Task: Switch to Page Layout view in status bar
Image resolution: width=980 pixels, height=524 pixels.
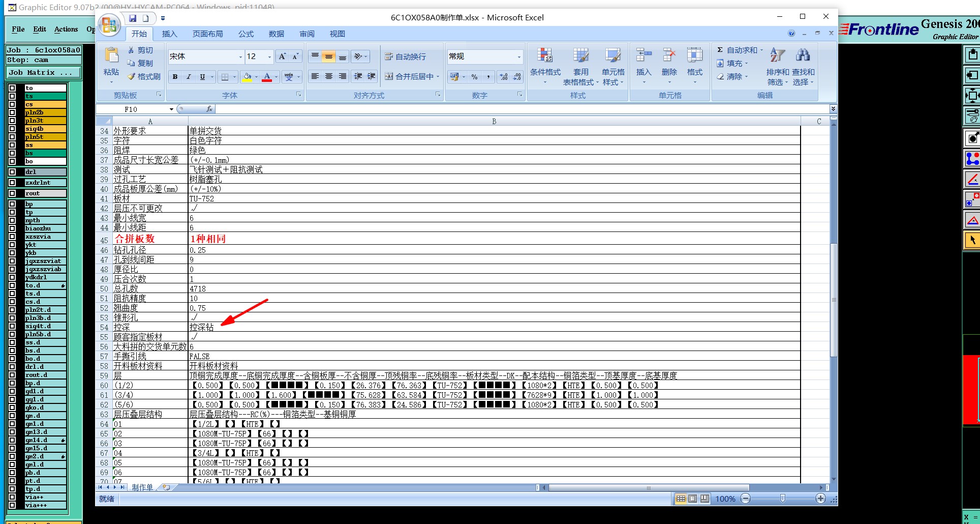Action: [693, 499]
